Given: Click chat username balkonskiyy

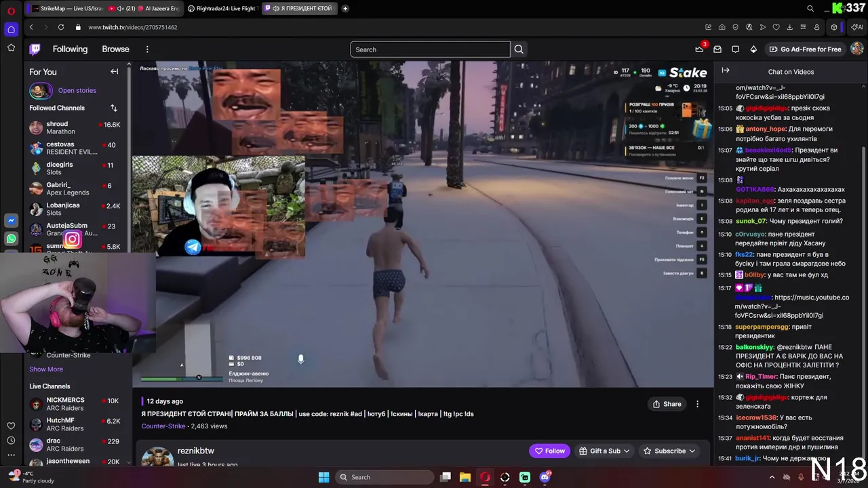Looking at the screenshot, I should (x=755, y=347).
